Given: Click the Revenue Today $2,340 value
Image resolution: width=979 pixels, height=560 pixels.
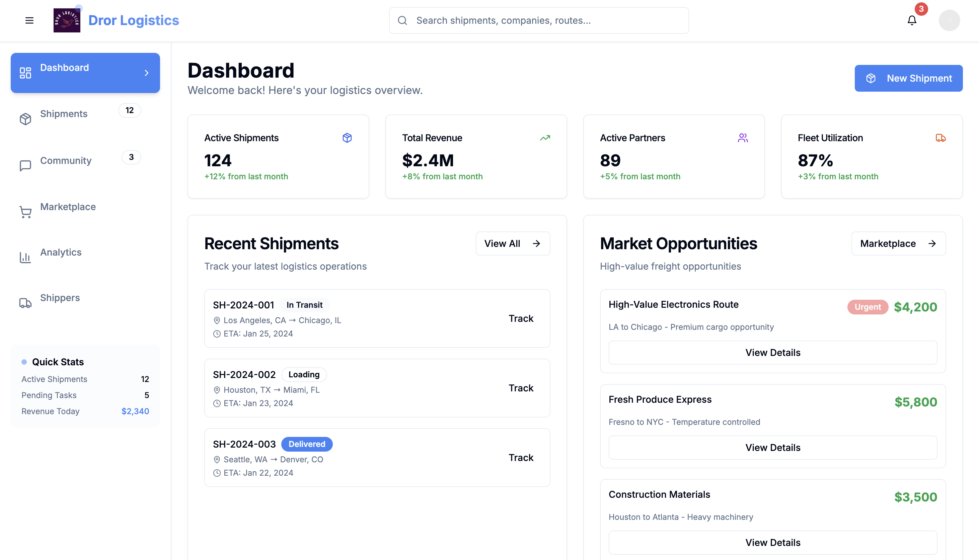Looking at the screenshot, I should (135, 411).
